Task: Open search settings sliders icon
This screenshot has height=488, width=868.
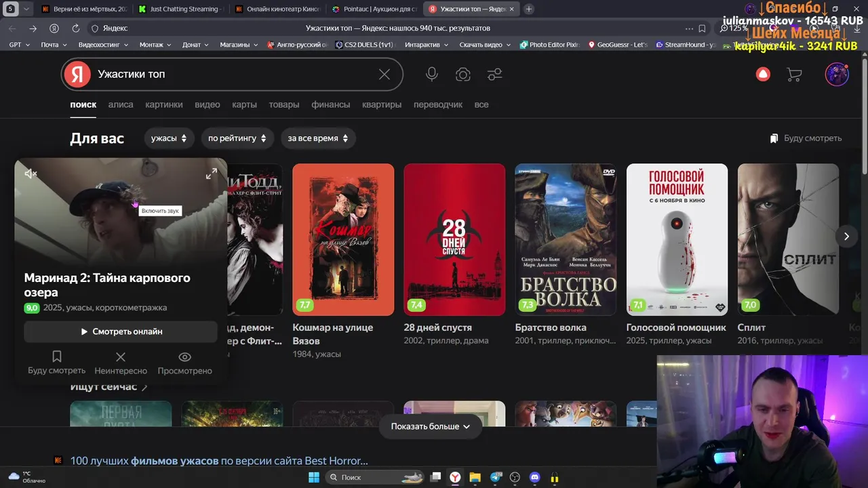Action: click(495, 75)
